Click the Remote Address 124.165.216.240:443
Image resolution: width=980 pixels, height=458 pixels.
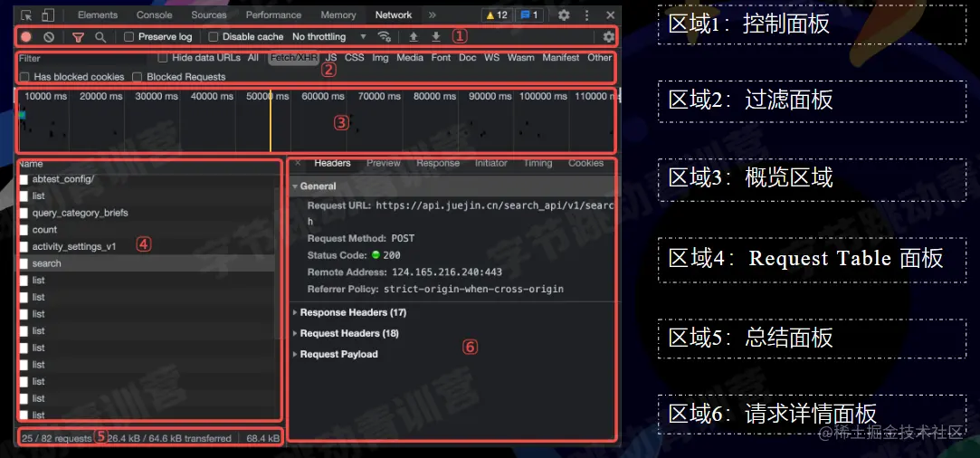pyautogui.click(x=447, y=272)
